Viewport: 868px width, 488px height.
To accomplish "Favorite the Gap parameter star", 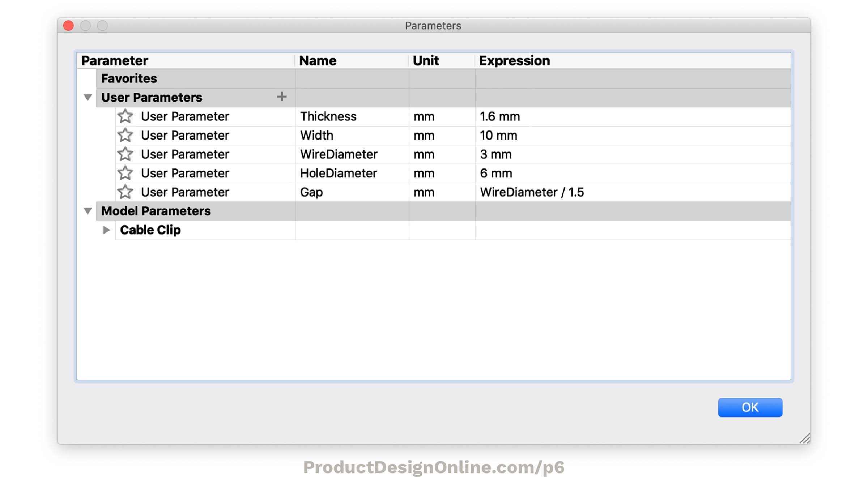I will point(125,192).
